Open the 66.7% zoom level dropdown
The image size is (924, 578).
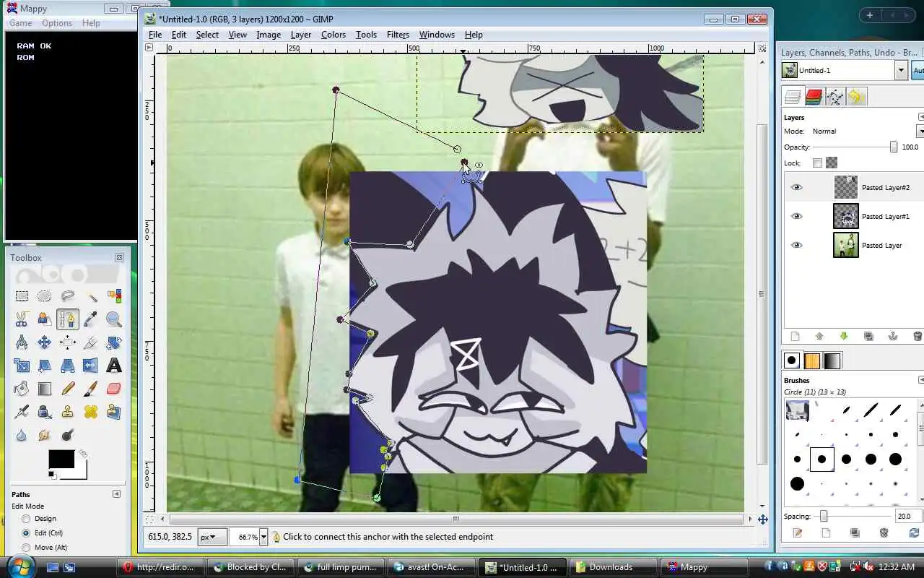263,537
